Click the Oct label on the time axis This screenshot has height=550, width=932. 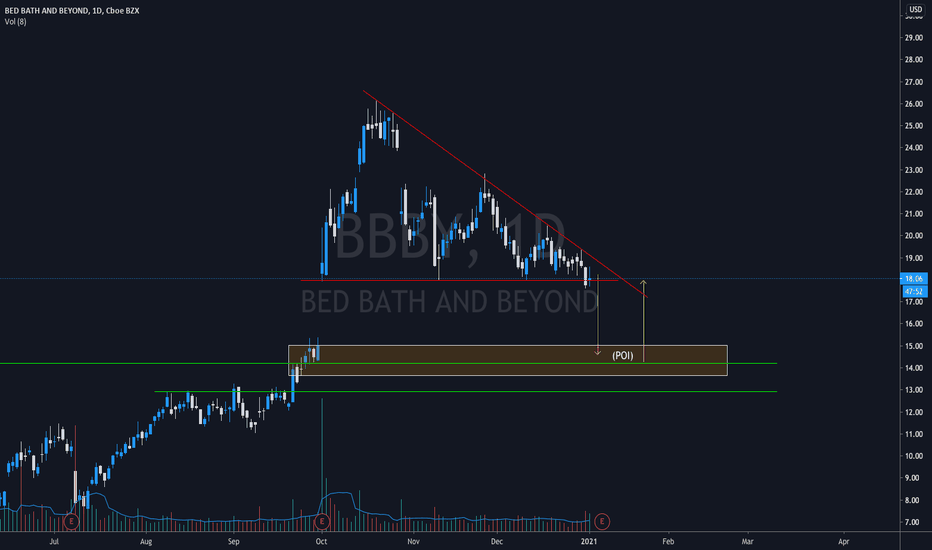[x=322, y=541]
